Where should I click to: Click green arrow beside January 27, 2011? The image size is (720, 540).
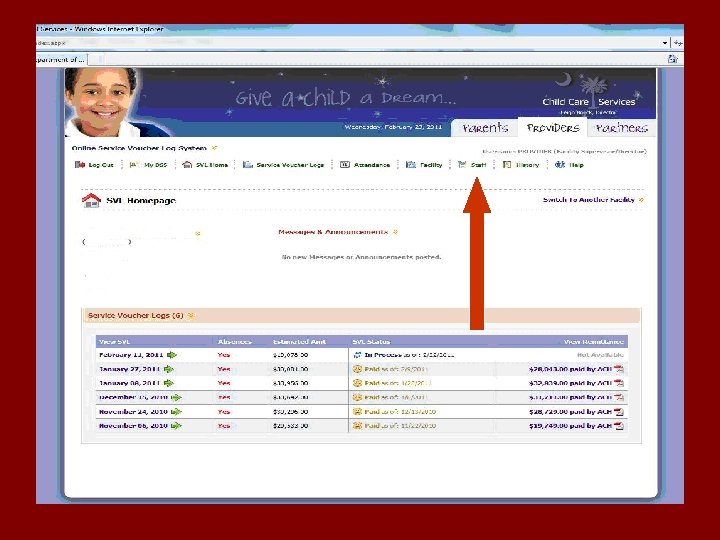(x=169, y=369)
